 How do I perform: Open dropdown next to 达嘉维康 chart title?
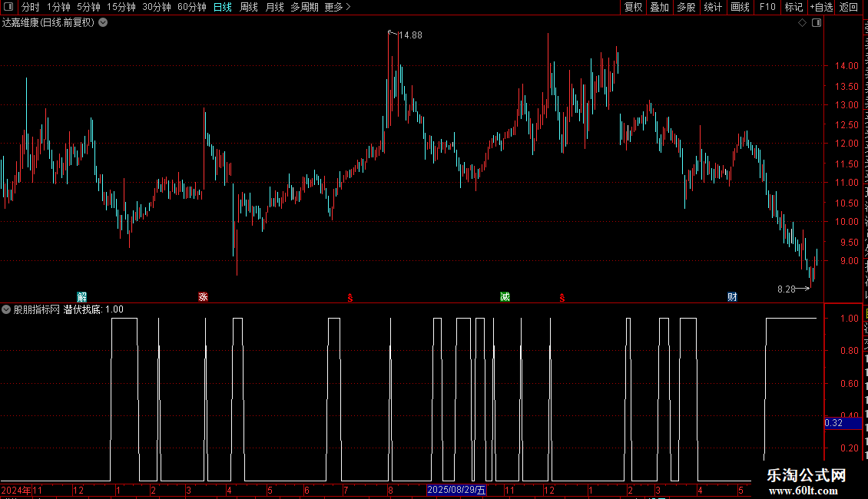tap(103, 23)
